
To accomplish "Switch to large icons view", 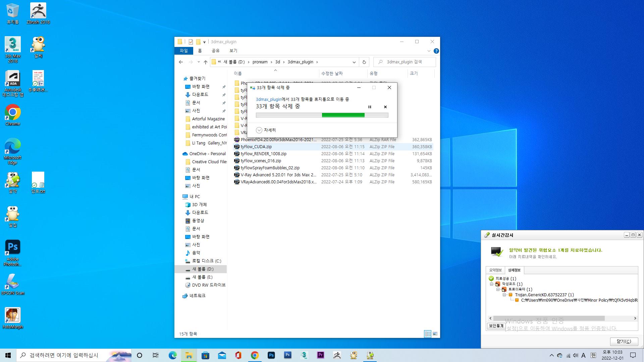I will (435, 334).
